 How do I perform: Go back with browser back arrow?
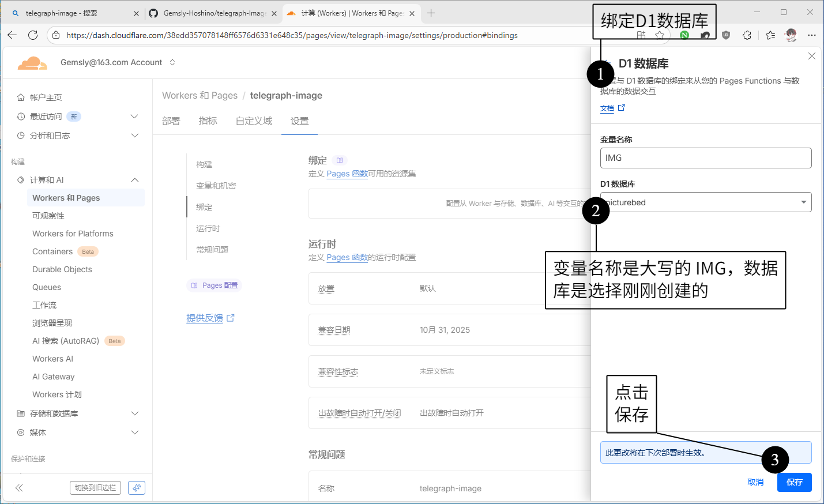coord(12,35)
